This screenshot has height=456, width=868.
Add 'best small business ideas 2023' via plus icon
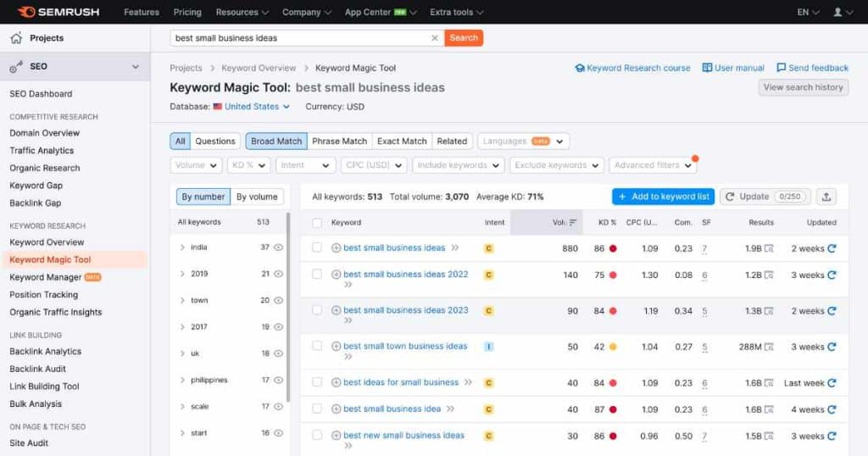(336, 310)
